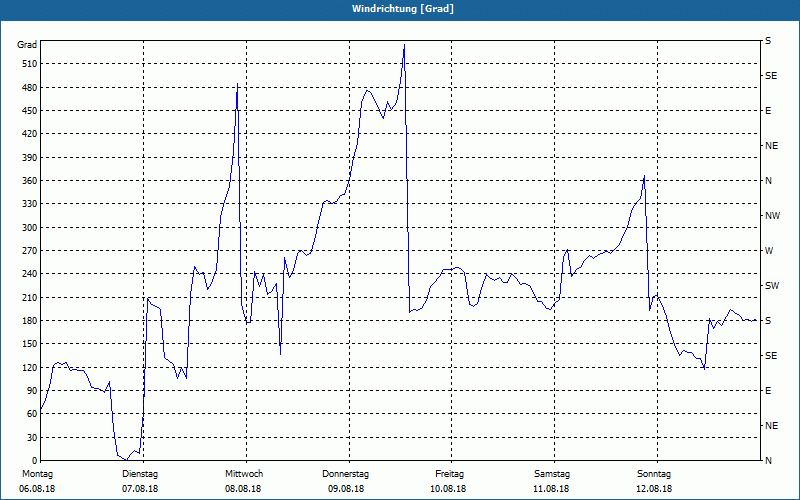Viewport: 800px width, 500px height.
Task: Select the date '07.08.18'
Action: coord(140,489)
